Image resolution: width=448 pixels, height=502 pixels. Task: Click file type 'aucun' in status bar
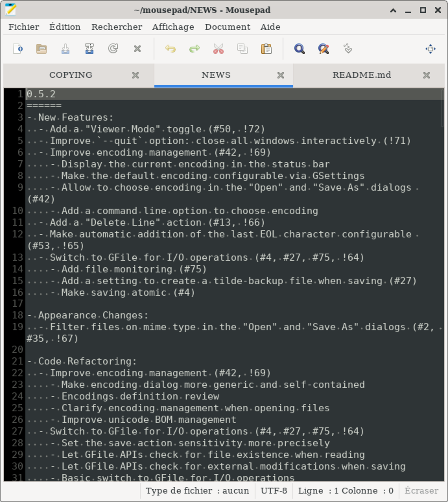pyautogui.click(x=197, y=491)
